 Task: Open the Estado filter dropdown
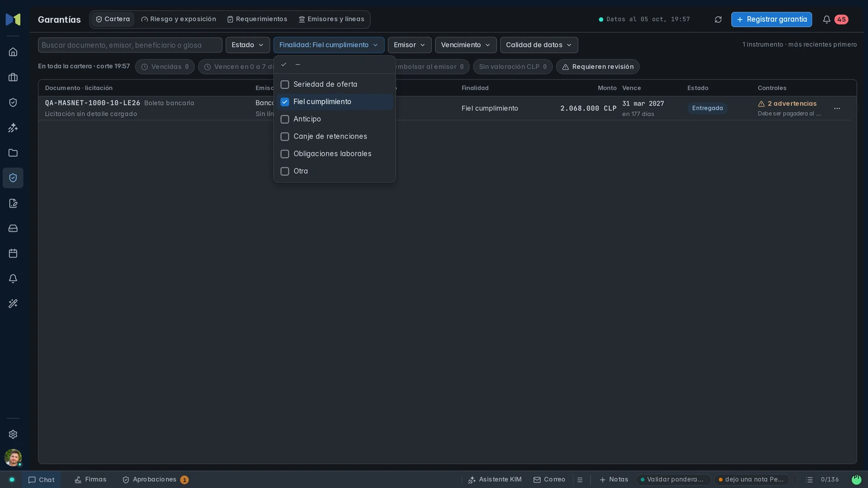[x=248, y=45]
